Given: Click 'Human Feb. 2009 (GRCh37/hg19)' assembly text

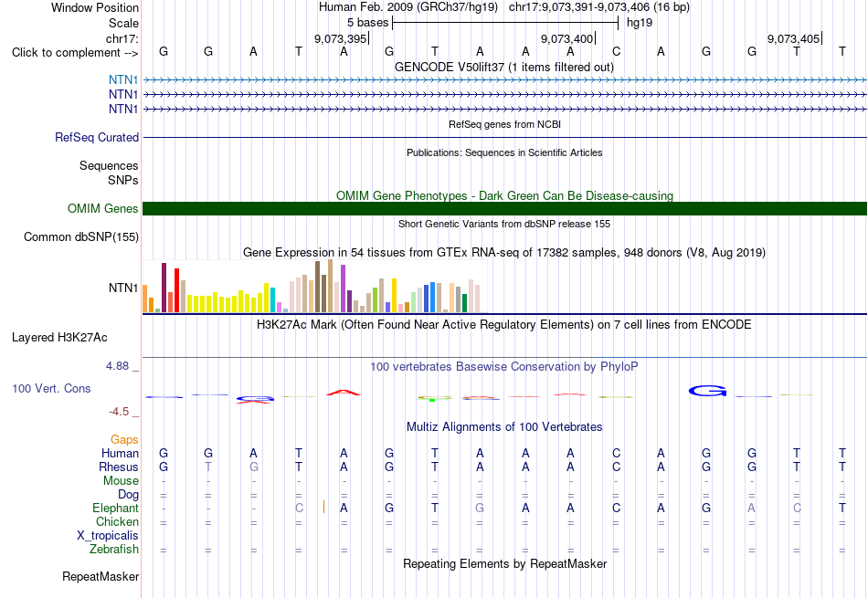Looking at the screenshot, I should coord(408,7).
